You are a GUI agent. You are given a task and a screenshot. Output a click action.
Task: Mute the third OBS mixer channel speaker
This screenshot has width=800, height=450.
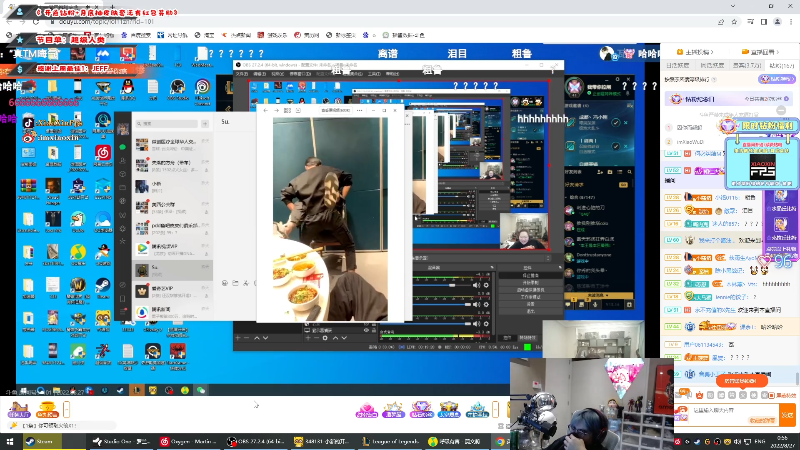(476, 323)
